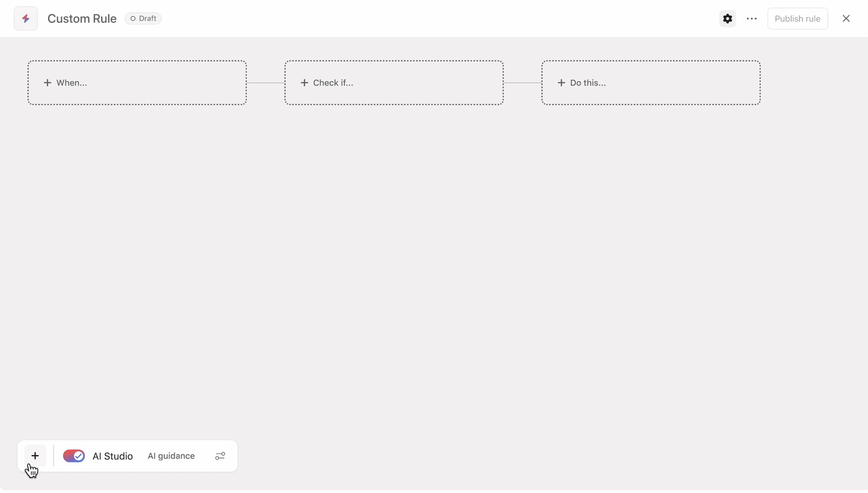Close the Custom Rule editor
This screenshot has height=493, width=868.
coord(846,19)
